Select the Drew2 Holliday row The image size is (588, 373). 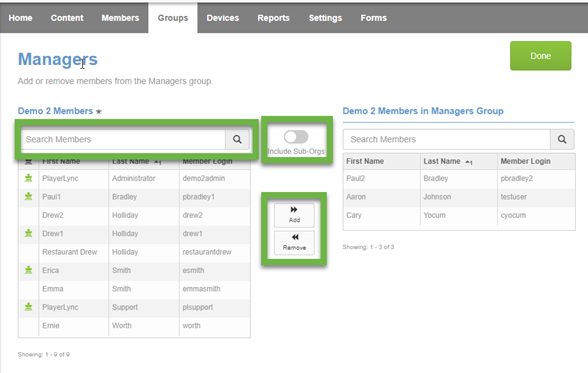134,215
